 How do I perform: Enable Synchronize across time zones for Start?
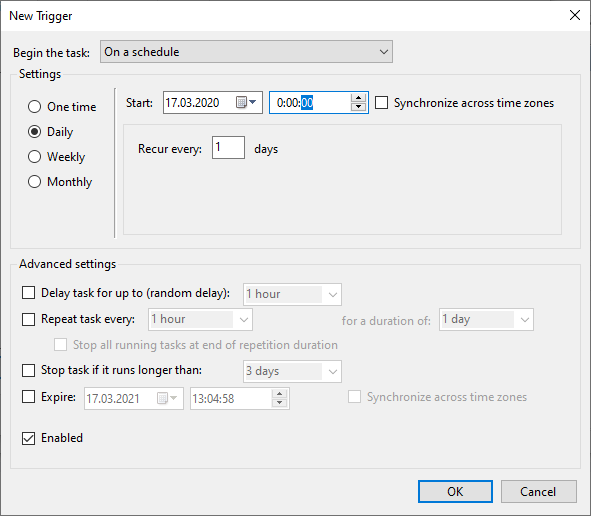coord(381,103)
